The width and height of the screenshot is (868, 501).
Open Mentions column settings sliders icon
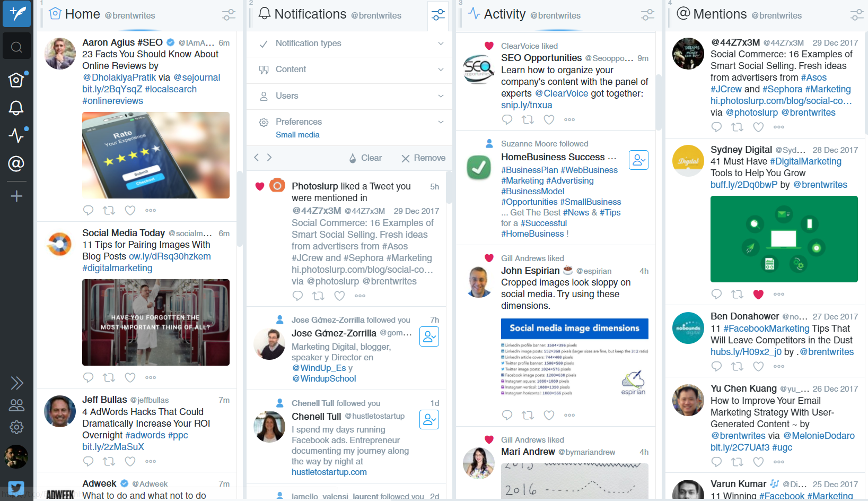coord(857,15)
